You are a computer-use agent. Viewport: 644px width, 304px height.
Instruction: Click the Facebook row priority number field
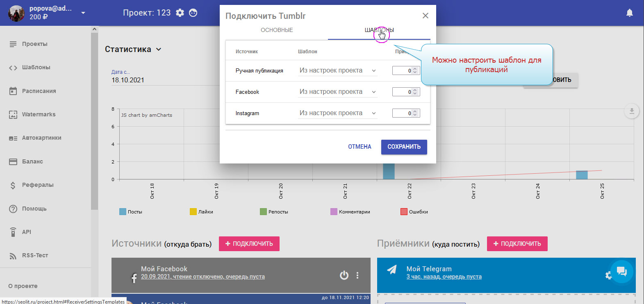402,92
